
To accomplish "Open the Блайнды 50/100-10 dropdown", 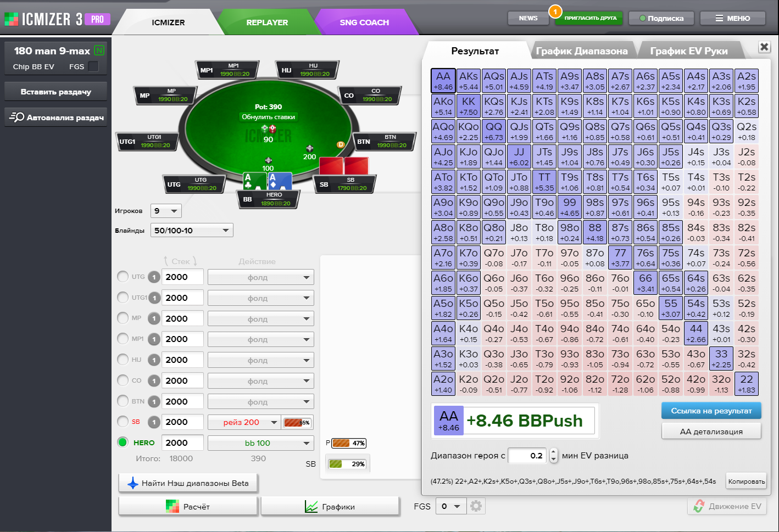I will pos(192,231).
